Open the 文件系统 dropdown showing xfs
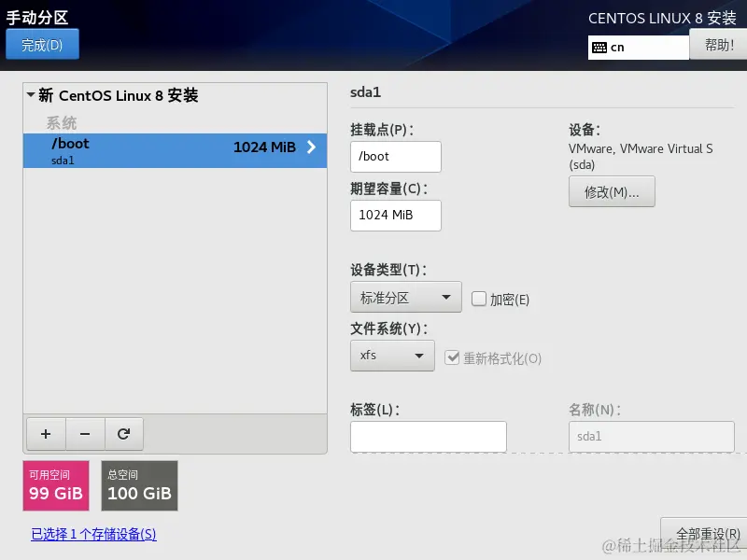Image resolution: width=747 pixels, height=560 pixels. click(x=392, y=356)
